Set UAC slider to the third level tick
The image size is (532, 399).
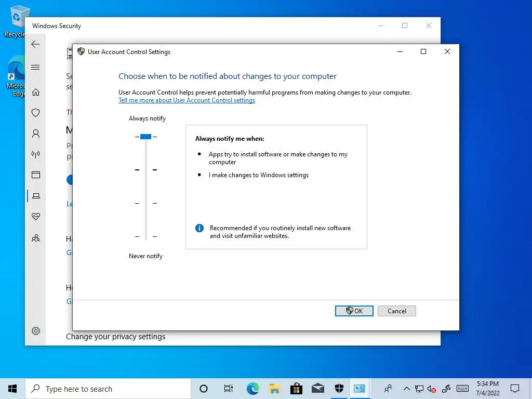pos(146,203)
